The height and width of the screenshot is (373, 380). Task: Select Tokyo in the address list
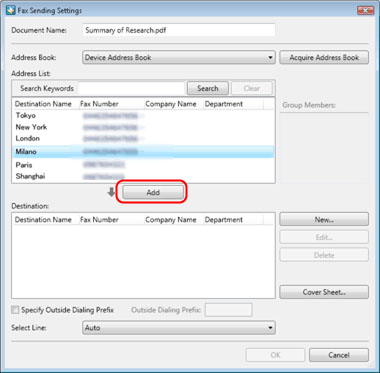point(143,116)
